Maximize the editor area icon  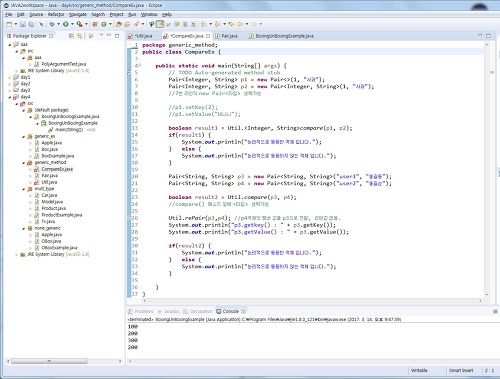click(x=488, y=36)
